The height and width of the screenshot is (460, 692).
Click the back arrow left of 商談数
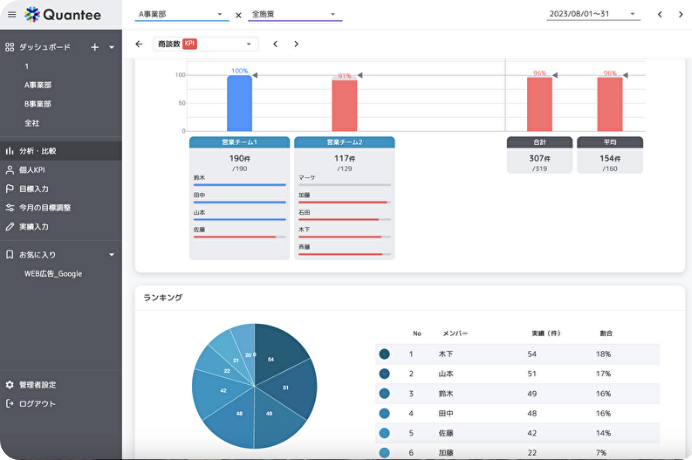(x=139, y=44)
